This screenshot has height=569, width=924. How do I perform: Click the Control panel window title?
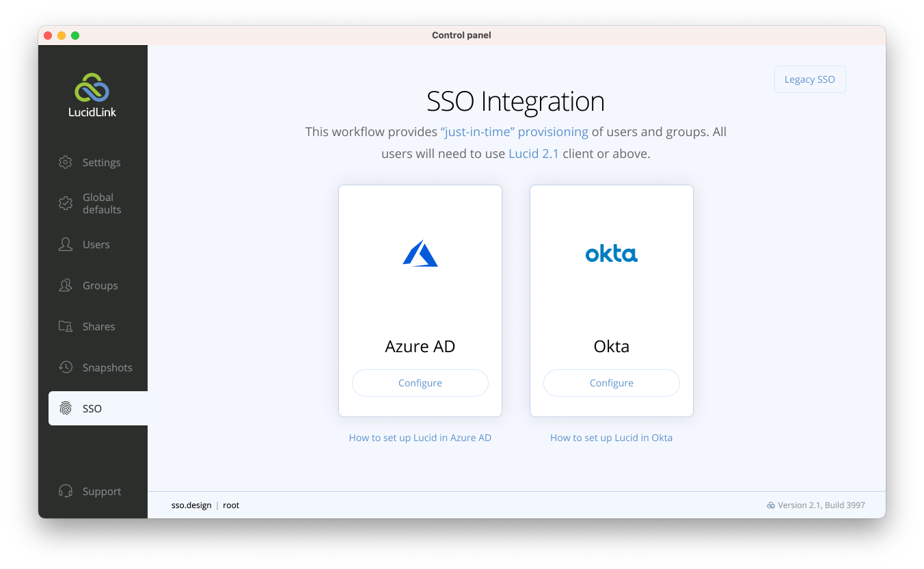click(x=461, y=36)
